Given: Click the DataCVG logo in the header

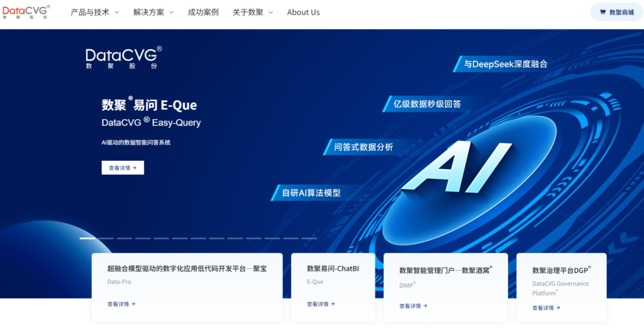Looking at the screenshot, I should coord(26,12).
